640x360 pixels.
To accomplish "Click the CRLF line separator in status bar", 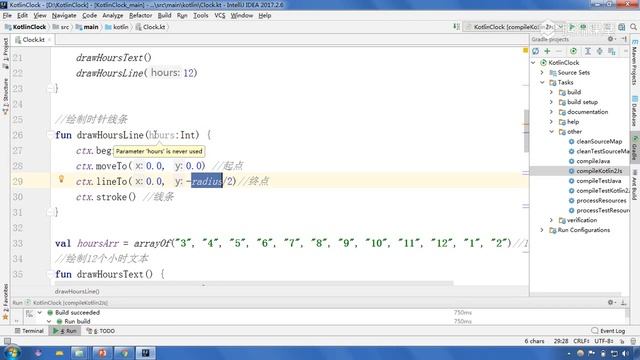I will click(581, 341).
